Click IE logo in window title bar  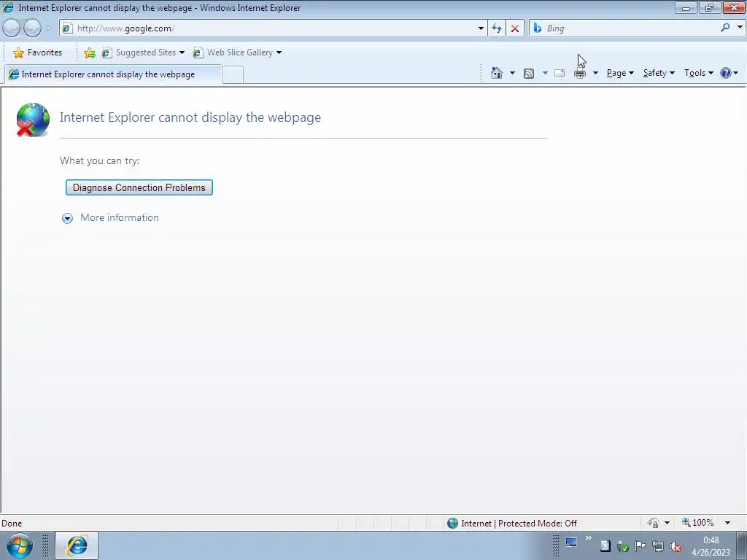click(x=8, y=7)
